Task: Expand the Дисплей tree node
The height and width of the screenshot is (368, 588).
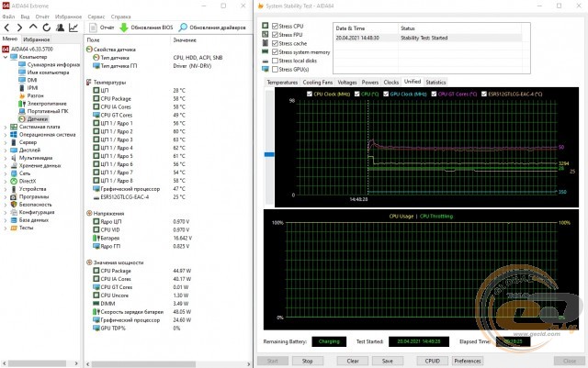Action: click(6, 150)
